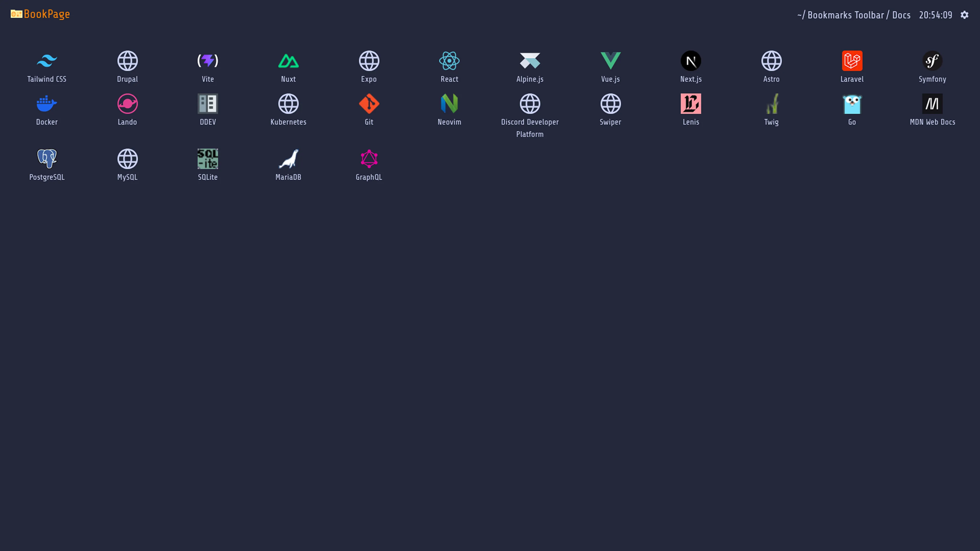The image size is (980, 551).
Task: Click the Discord Developer Platform globe icon
Action: click(530, 103)
